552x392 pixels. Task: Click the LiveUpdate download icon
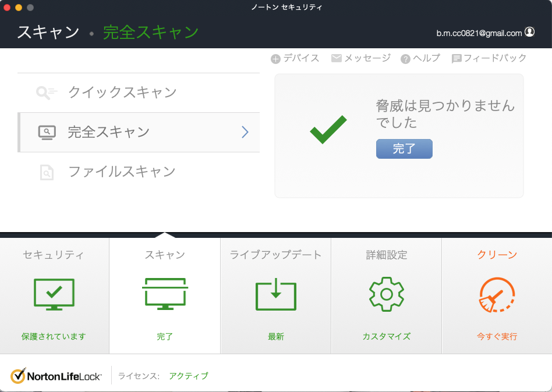tap(275, 294)
